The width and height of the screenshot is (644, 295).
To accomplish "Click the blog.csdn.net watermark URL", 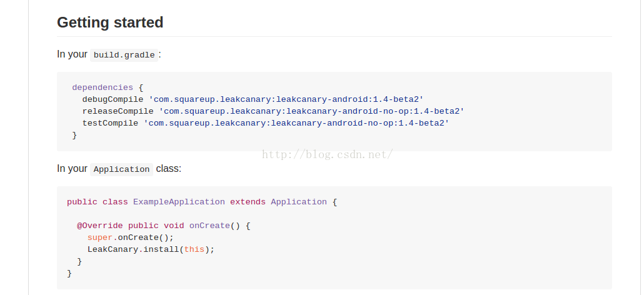I will (327, 154).
